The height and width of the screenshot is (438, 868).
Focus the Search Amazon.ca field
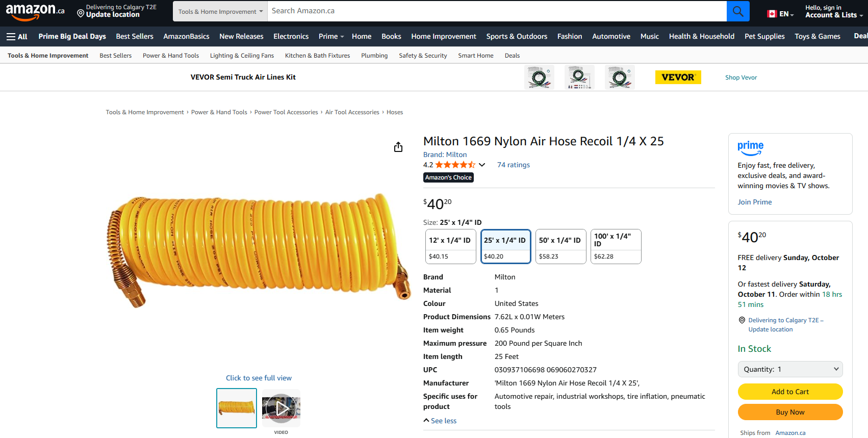tap(497, 11)
